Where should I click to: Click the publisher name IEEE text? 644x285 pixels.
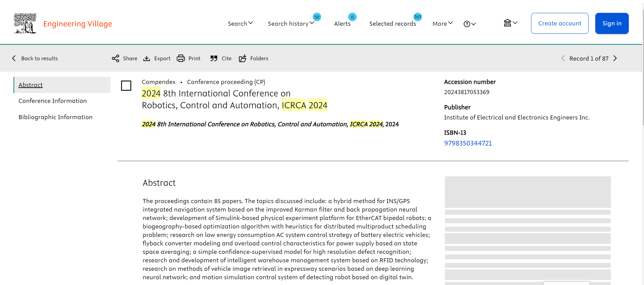click(x=517, y=117)
